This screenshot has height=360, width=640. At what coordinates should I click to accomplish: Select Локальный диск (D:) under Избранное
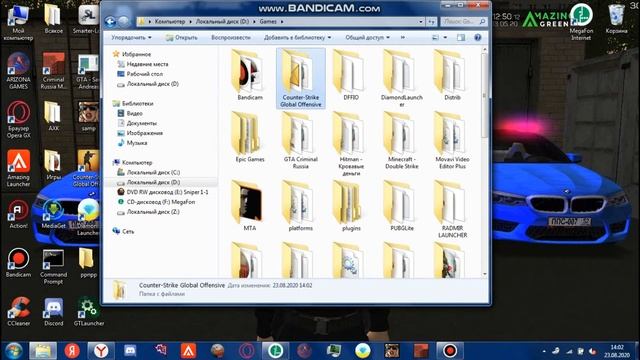click(x=148, y=84)
